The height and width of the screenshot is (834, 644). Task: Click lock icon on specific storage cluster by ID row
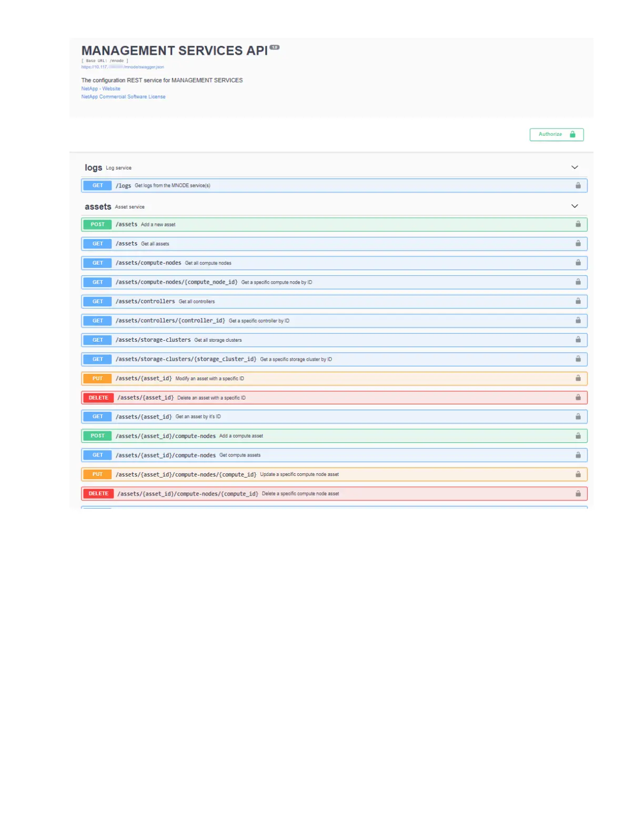(x=578, y=359)
